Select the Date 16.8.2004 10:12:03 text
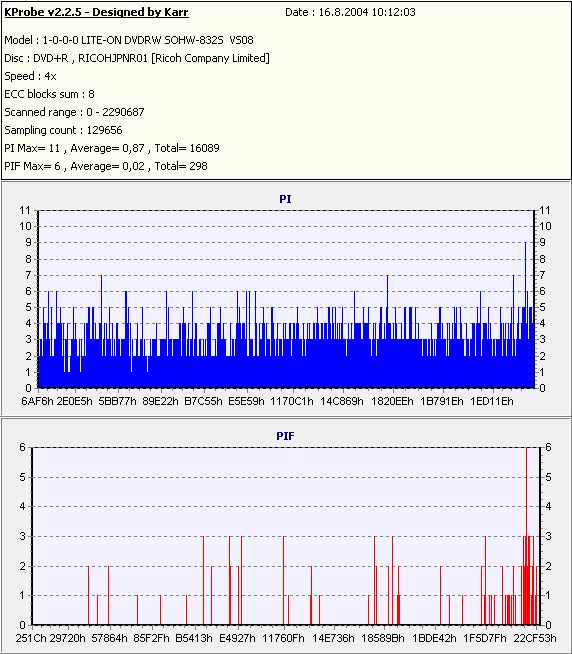The image size is (572, 654). tap(350, 12)
